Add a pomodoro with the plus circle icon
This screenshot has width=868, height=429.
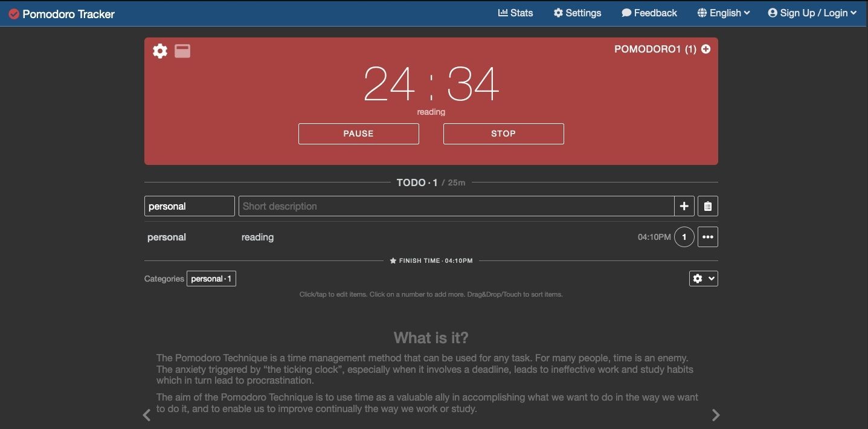coord(706,49)
